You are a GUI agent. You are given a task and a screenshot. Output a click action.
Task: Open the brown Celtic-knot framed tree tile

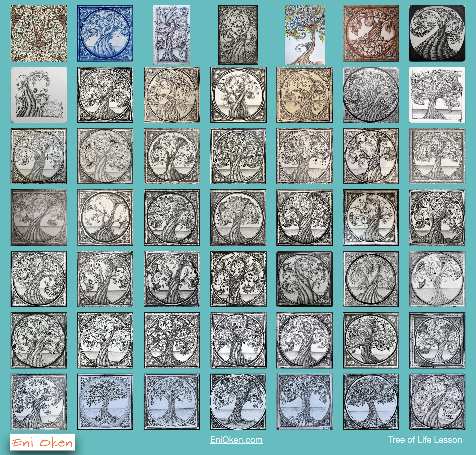pos(371,33)
